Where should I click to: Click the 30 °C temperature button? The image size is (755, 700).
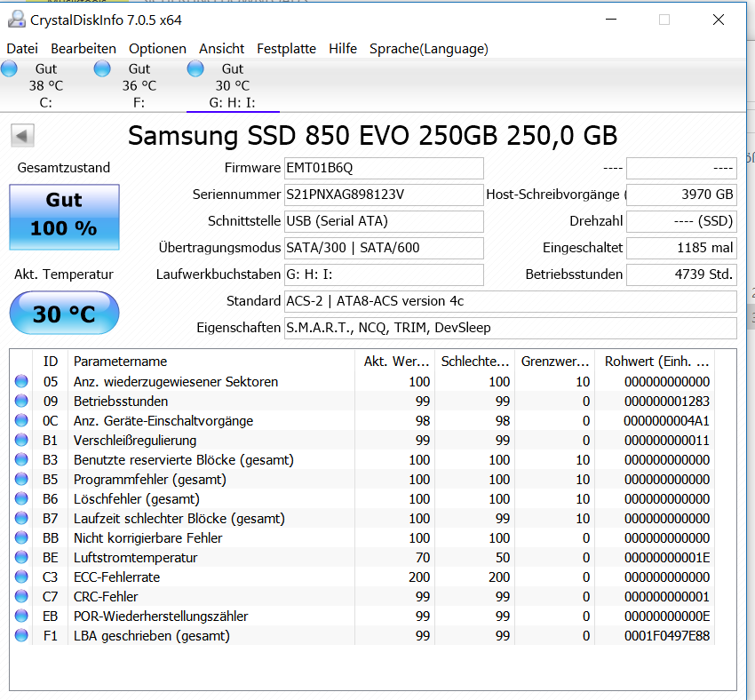tap(64, 313)
